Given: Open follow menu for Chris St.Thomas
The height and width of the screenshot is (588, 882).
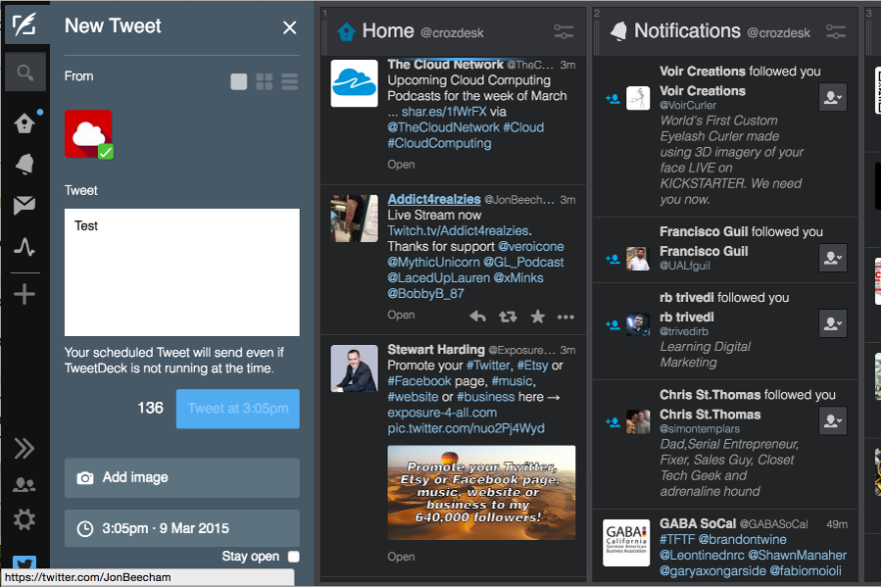Looking at the screenshot, I should click(833, 420).
